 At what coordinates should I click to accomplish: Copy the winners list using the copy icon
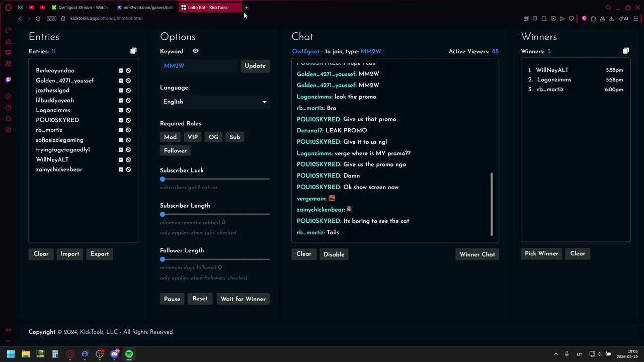pyautogui.click(x=626, y=51)
